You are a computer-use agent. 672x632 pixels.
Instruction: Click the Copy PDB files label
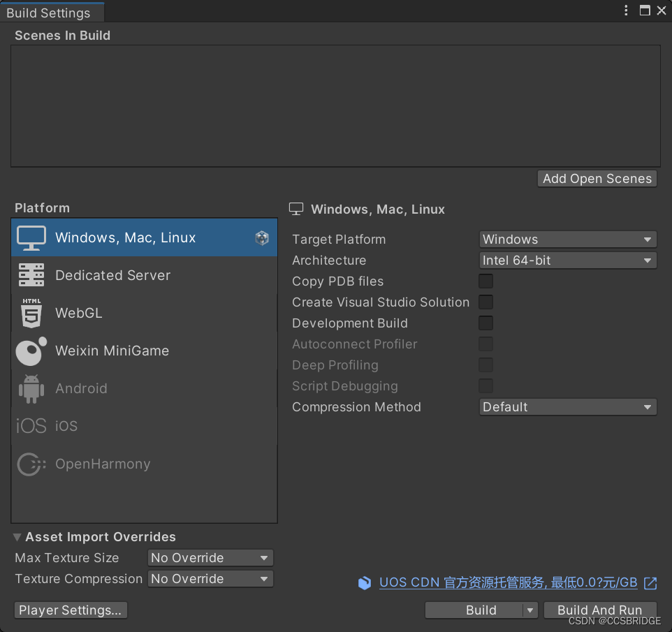coord(337,281)
